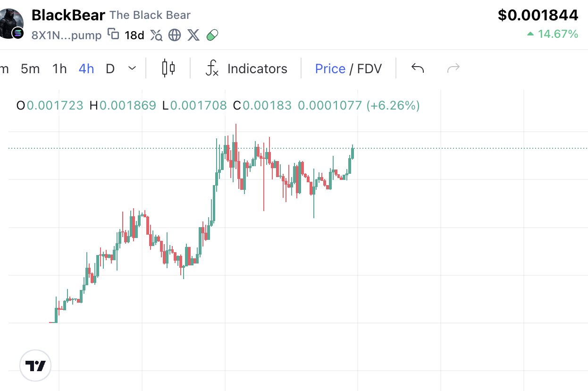Redo the chart action

[x=454, y=68]
